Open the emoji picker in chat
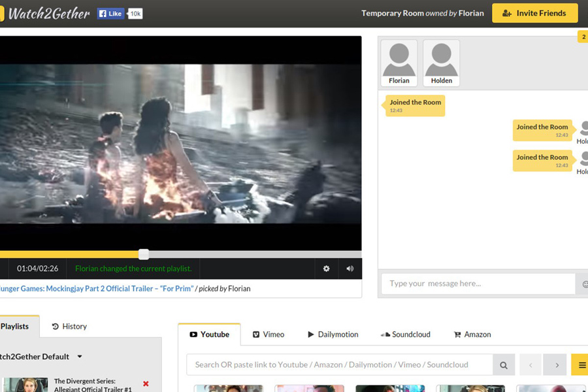This screenshot has width=588, height=392. click(584, 284)
